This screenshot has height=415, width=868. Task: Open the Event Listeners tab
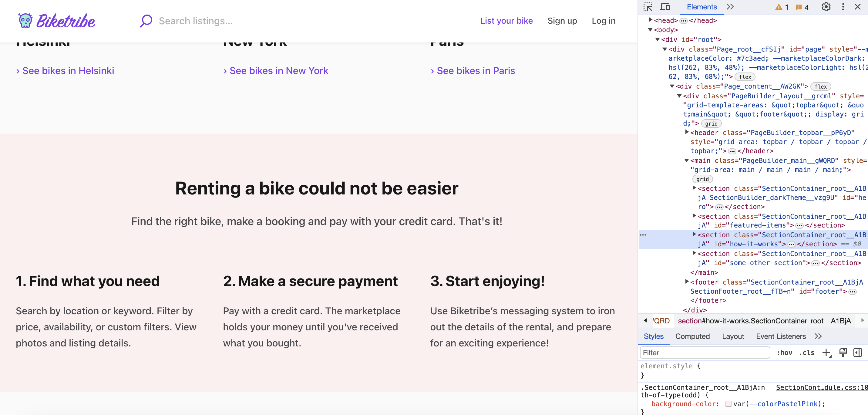[x=780, y=336]
